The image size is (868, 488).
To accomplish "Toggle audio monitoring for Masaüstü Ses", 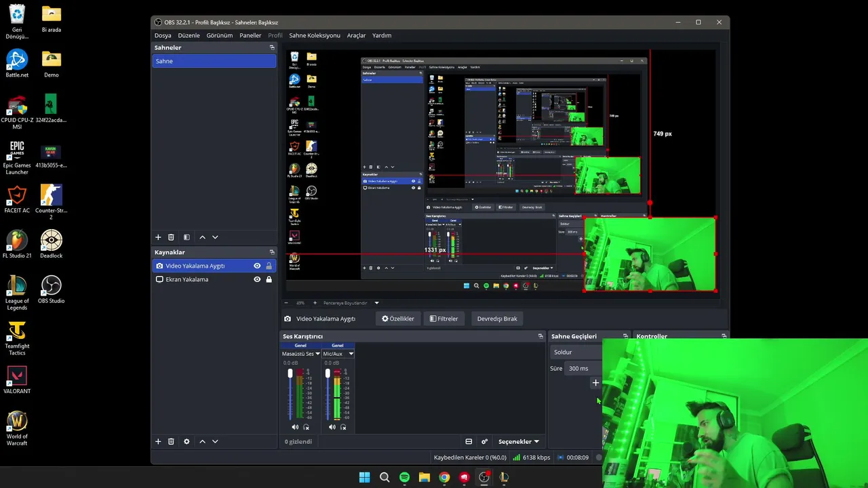I will (307, 427).
